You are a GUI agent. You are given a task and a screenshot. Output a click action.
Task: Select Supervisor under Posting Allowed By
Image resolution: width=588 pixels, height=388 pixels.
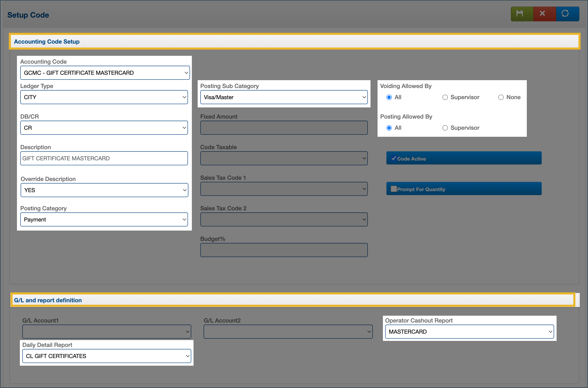pos(445,128)
